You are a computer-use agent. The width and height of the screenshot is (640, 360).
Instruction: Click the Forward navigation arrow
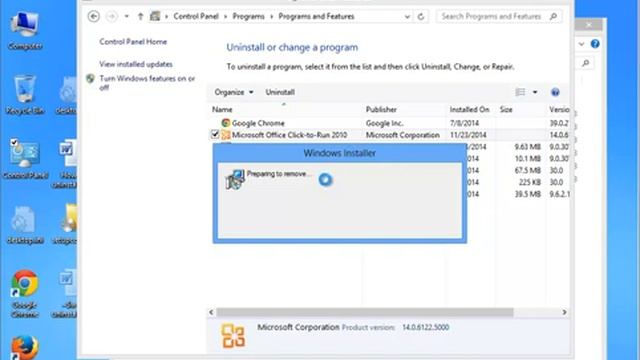[x=111, y=16]
